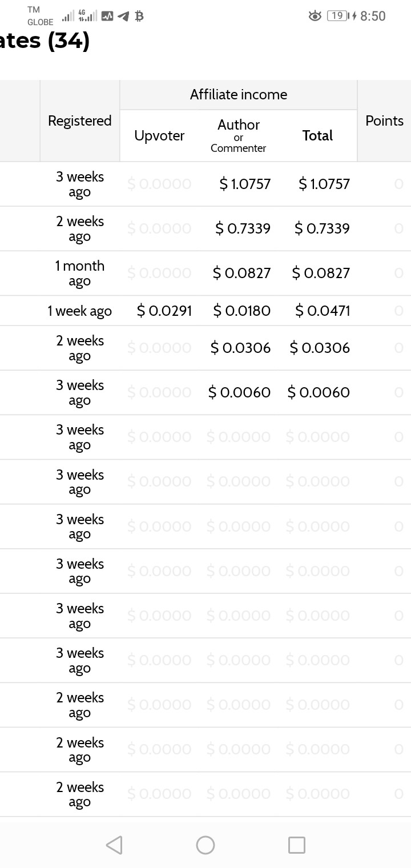Sort by the Upvoter column header
Image resolution: width=411 pixels, height=868 pixels.
pos(159,135)
